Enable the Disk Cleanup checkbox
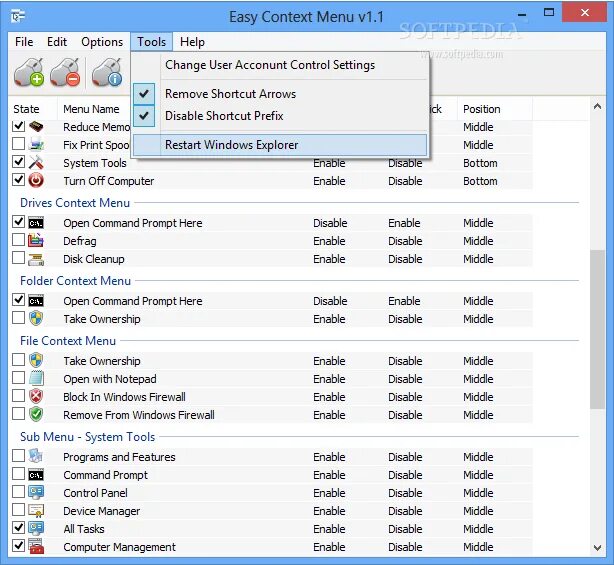The width and height of the screenshot is (614, 565). (18, 258)
